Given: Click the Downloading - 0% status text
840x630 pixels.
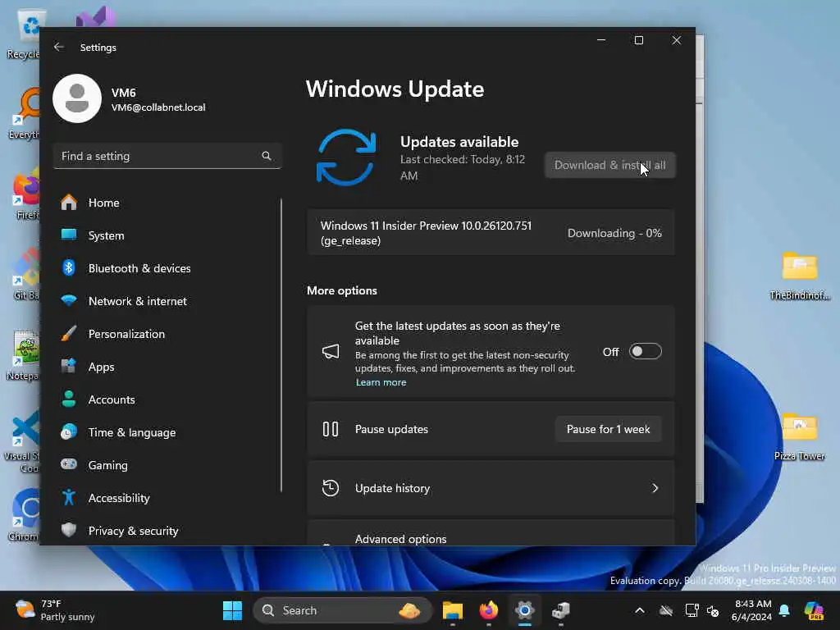Looking at the screenshot, I should (x=614, y=233).
